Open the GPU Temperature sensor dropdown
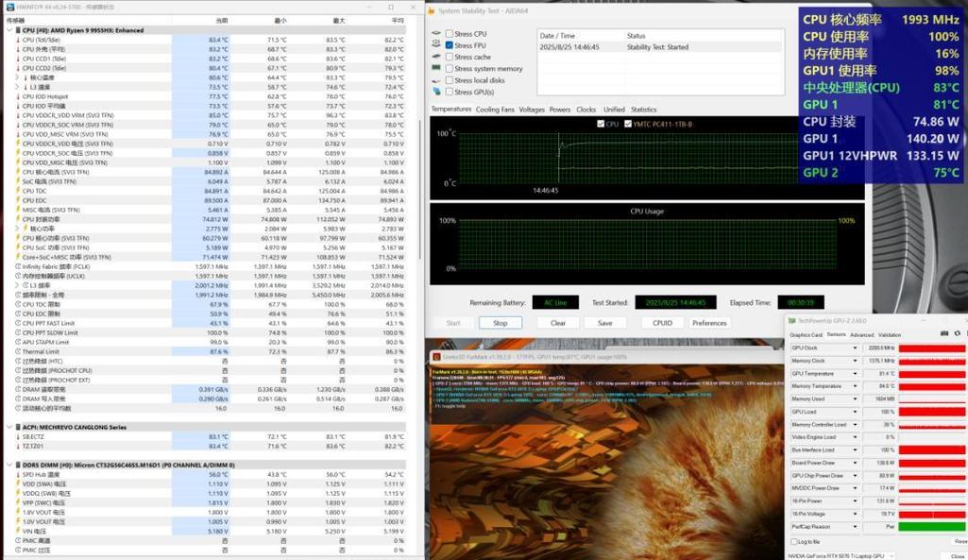This screenshot has width=968, height=560. click(855, 374)
